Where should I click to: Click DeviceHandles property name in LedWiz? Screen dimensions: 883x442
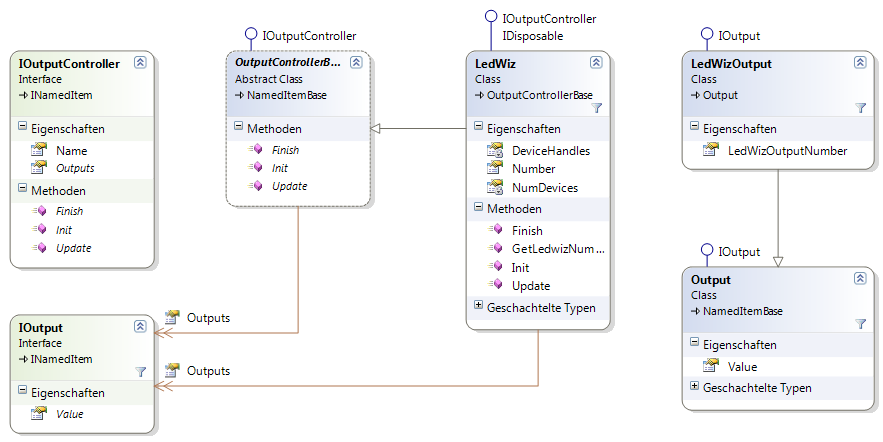tap(551, 150)
